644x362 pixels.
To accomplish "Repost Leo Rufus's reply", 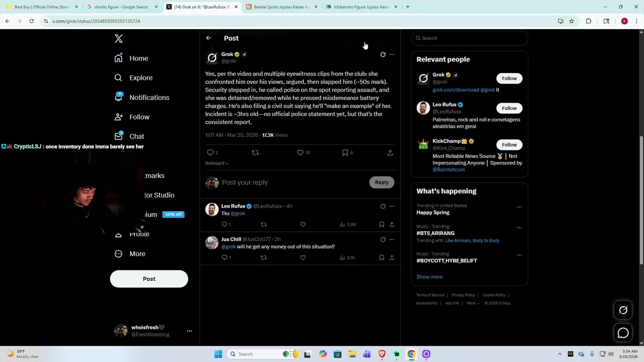I will [x=264, y=224].
